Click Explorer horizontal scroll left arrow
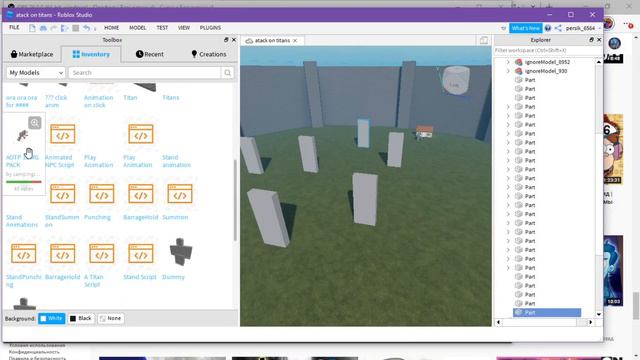 pyautogui.click(x=498, y=322)
